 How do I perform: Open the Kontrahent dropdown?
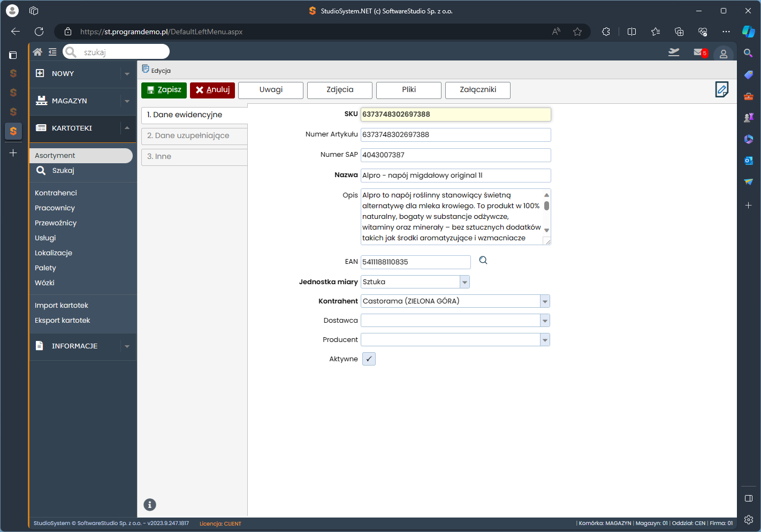pyautogui.click(x=545, y=301)
